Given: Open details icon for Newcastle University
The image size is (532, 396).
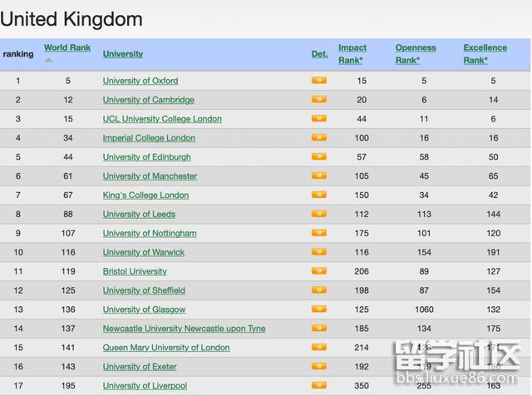Looking at the screenshot, I should pyautogui.click(x=319, y=328).
